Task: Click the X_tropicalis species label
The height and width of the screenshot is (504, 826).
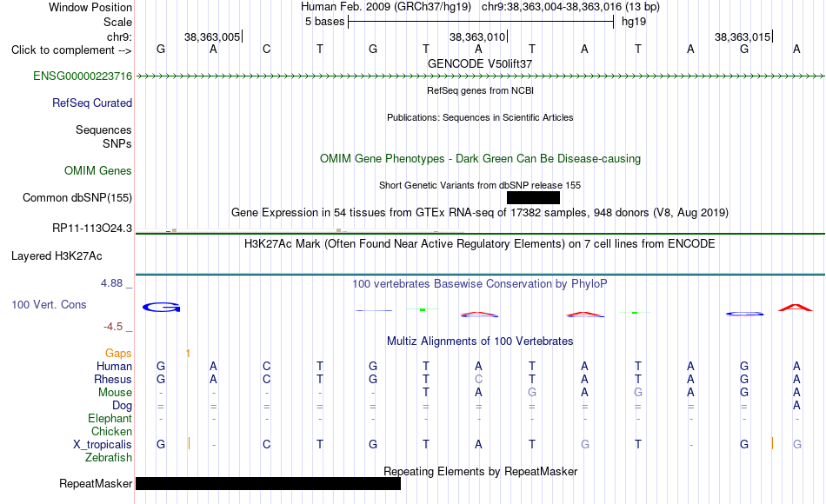Action: point(103,445)
